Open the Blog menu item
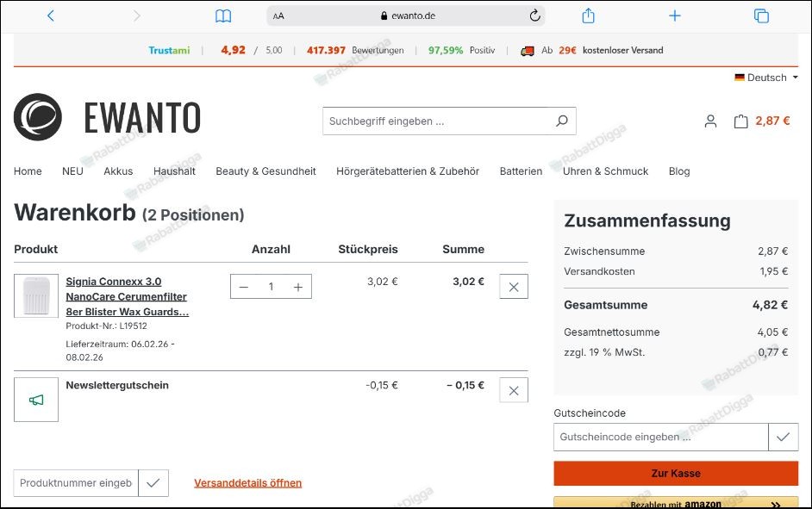This screenshot has height=509, width=812. point(679,171)
